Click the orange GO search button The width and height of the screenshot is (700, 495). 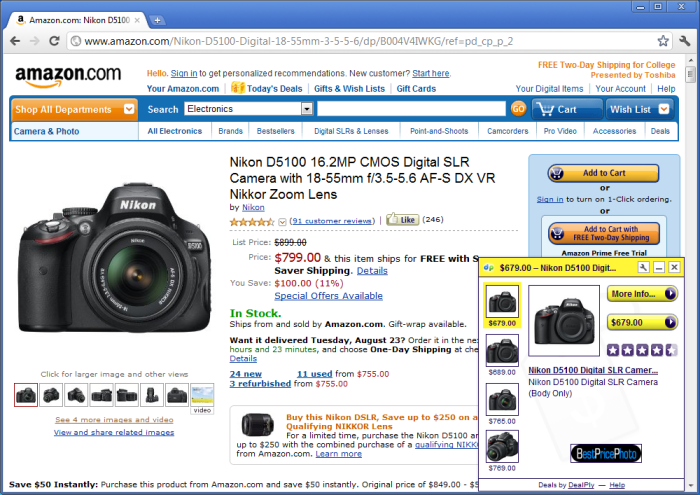coord(518,109)
